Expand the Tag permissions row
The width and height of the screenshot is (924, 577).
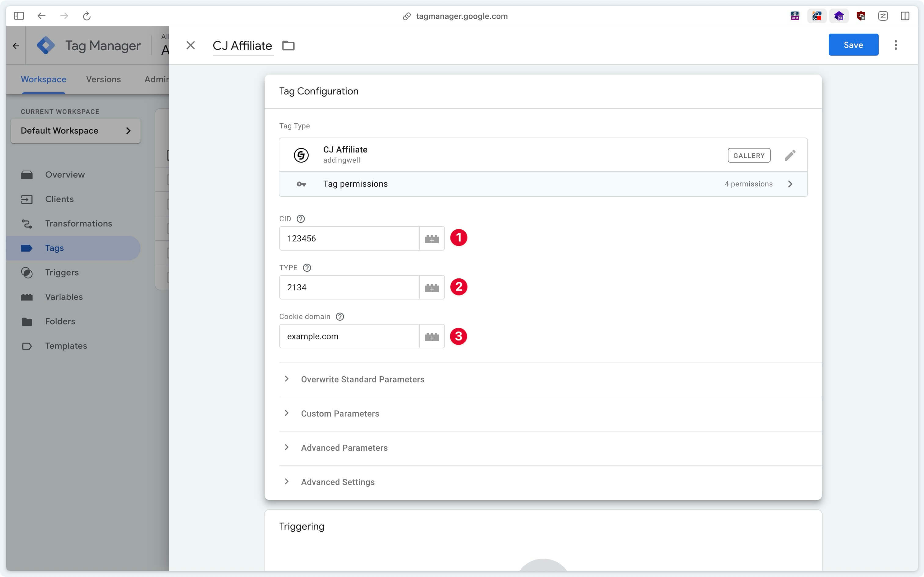(543, 184)
